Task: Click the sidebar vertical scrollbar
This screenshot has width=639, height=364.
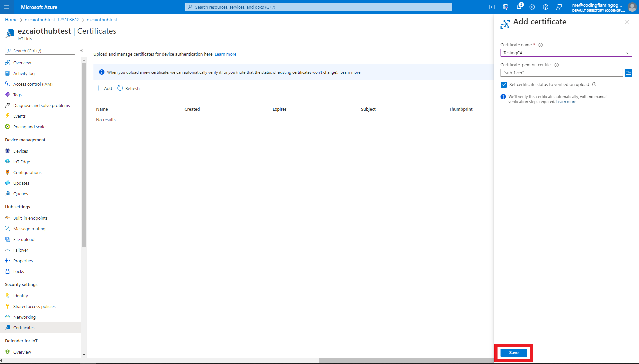Action: tap(84, 155)
